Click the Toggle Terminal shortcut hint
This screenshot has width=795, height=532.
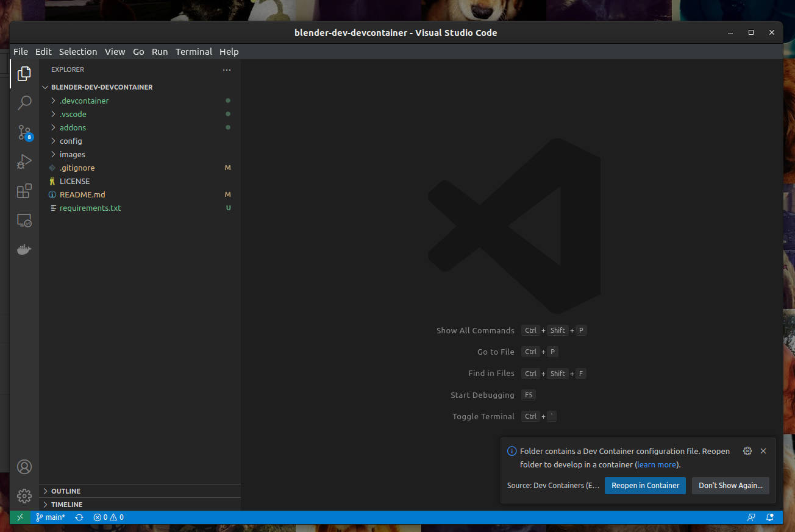[504, 416]
